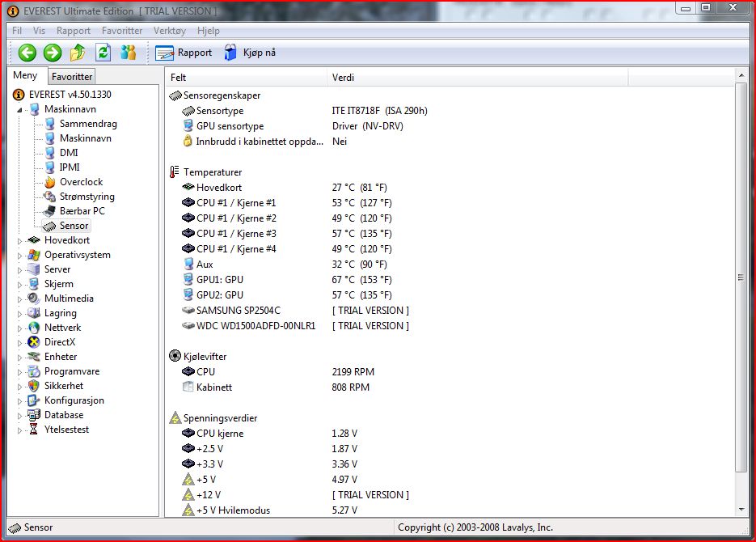
Task: Open the Verktøy menu
Action: coord(170,31)
